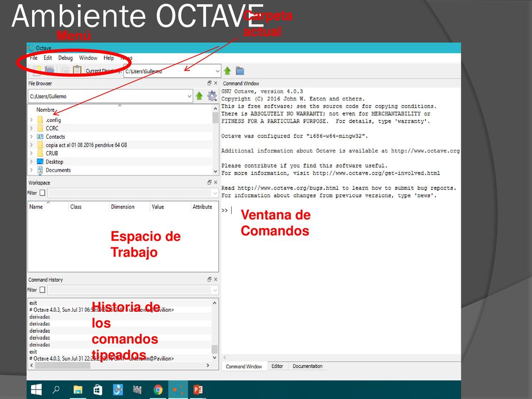Click the Contacts folder icon

pos(40,137)
